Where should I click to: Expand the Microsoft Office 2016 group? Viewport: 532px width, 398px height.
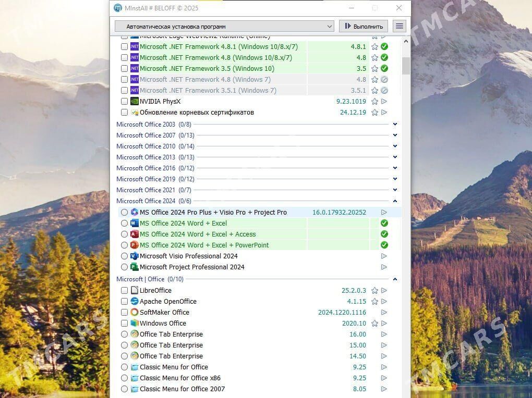tap(395, 168)
